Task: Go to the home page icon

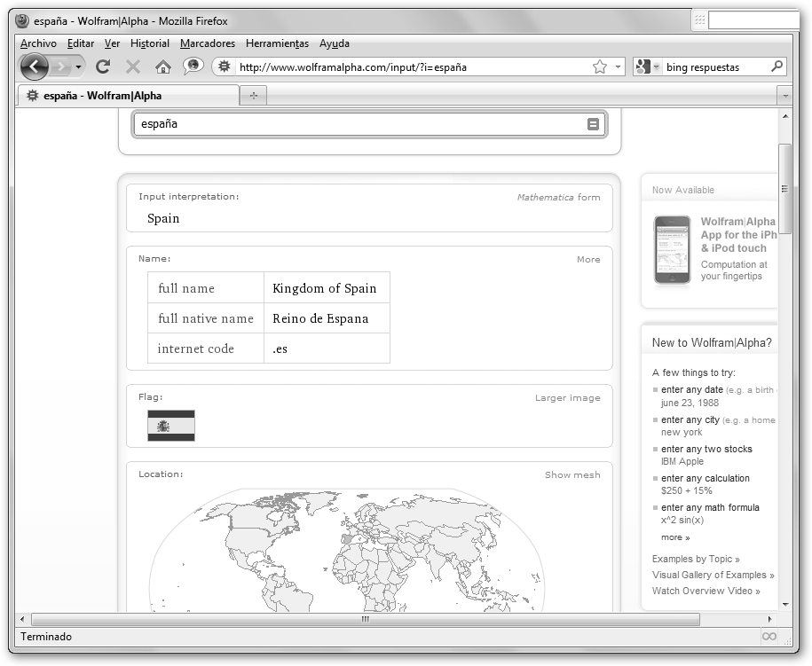Action: coord(162,67)
